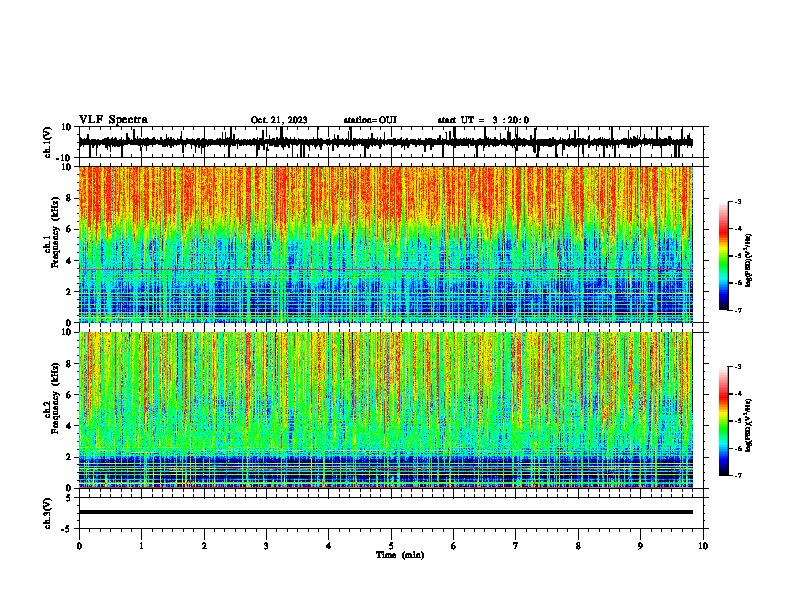The height and width of the screenshot is (612, 792).
Task: Click the "start UT = 3:20:0" header text
Action: click(x=483, y=120)
